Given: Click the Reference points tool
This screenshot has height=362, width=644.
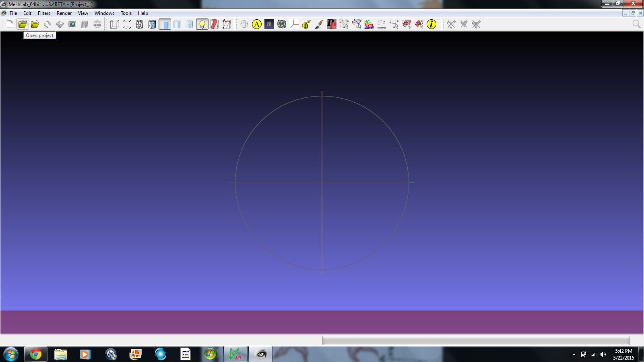Looking at the screenshot, I should (382, 24).
